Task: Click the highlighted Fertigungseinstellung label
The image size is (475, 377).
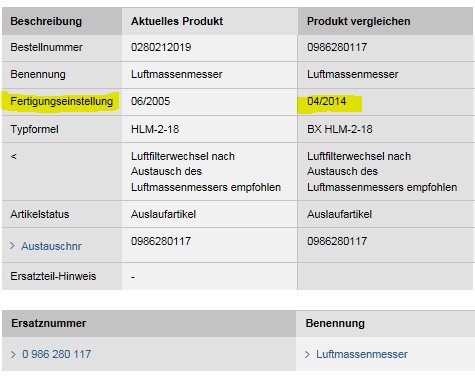Action: point(62,101)
